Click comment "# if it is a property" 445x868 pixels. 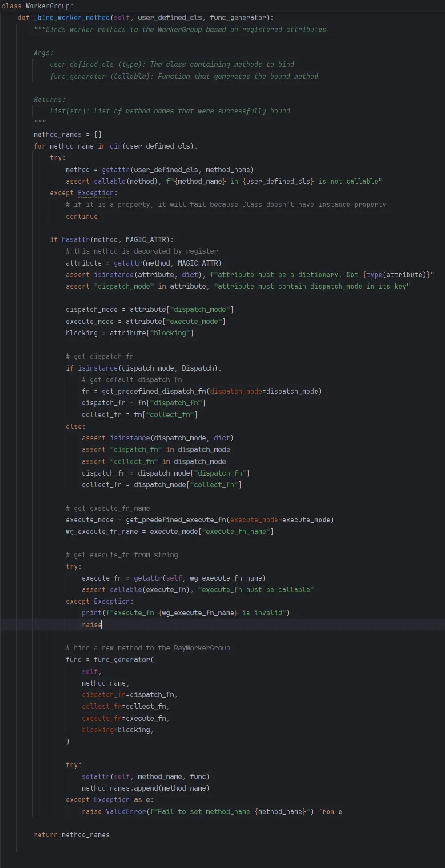pos(226,205)
